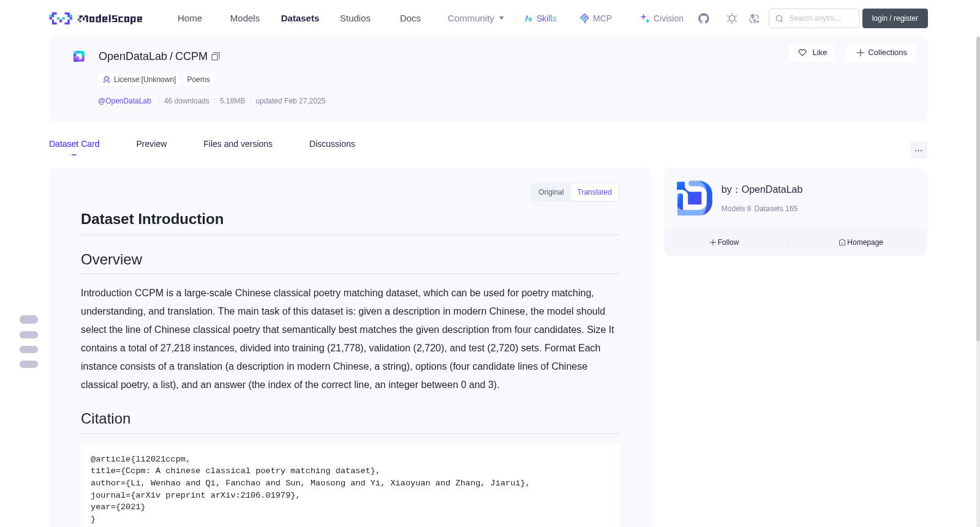
Task: Open the Files and versions tab
Action: [238, 144]
